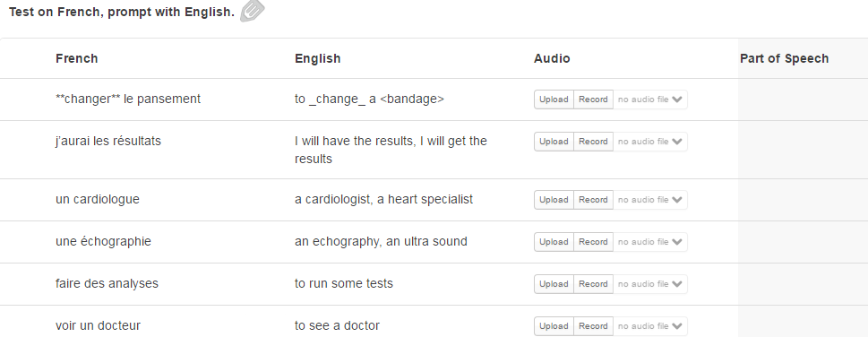Record audio for changer le pansement

point(593,99)
